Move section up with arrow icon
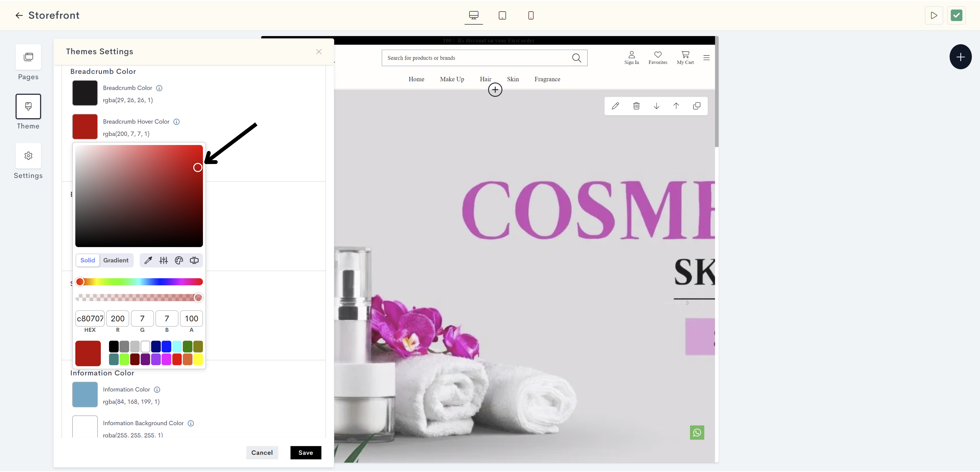 (x=676, y=106)
